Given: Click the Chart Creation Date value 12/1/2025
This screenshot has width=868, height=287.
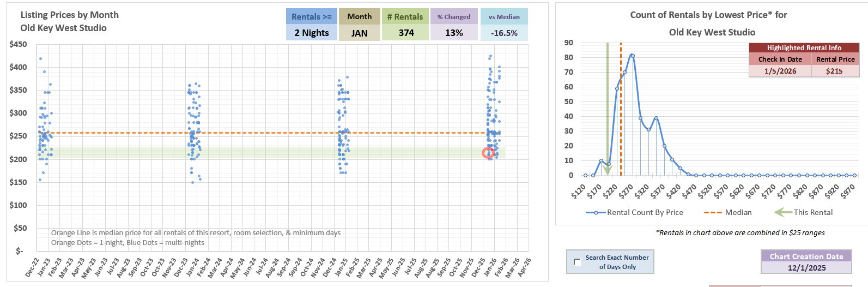Looking at the screenshot, I should pyautogui.click(x=806, y=268).
